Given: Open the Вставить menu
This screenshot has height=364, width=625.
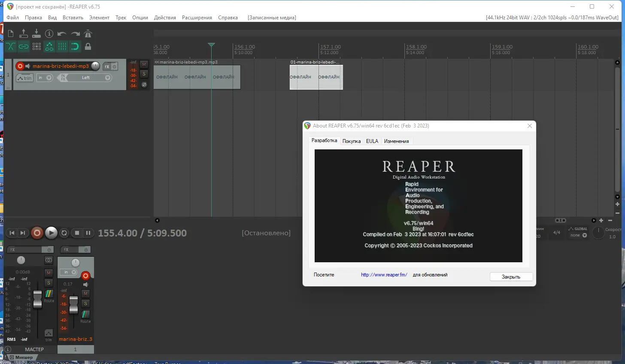Looking at the screenshot, I should tap(73, 18).
